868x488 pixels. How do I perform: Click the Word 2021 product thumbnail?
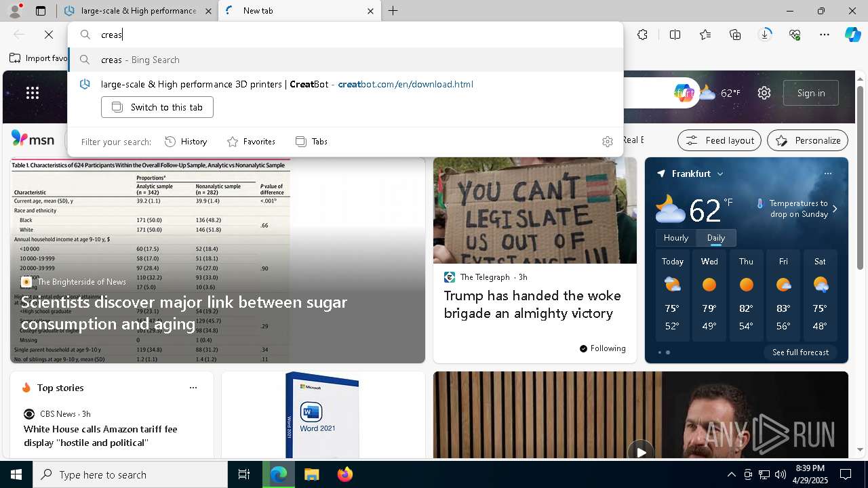tap(323, 415)
